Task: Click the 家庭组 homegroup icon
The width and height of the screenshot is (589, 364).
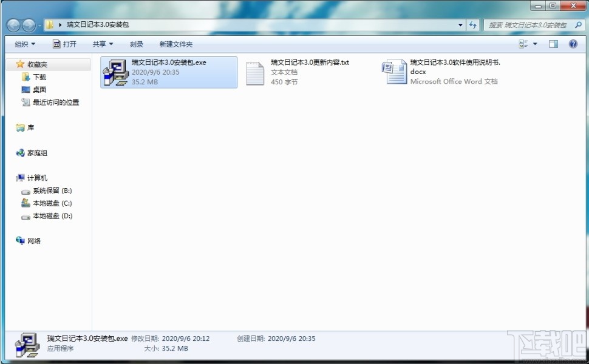Action: pos(20,153)
